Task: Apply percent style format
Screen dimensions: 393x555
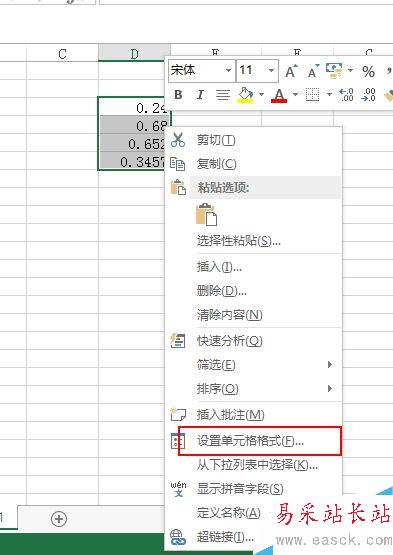Action: 368,71
